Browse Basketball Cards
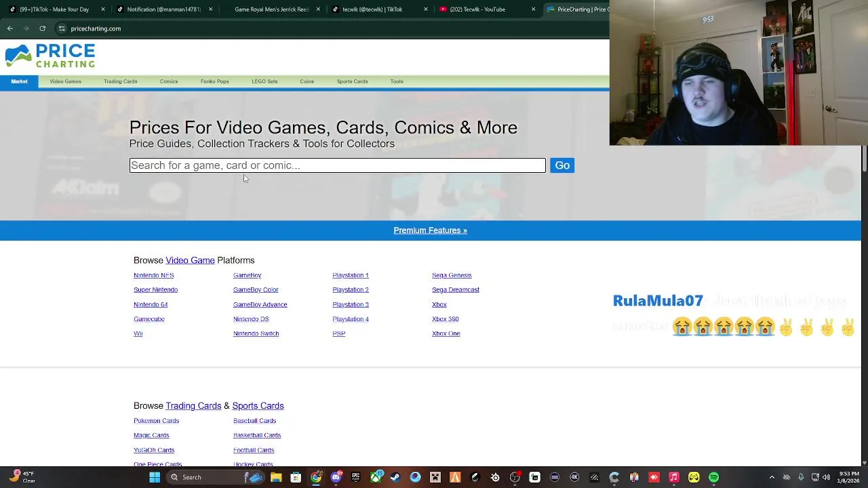The image size is (868, 488). (x=257, y=435)
